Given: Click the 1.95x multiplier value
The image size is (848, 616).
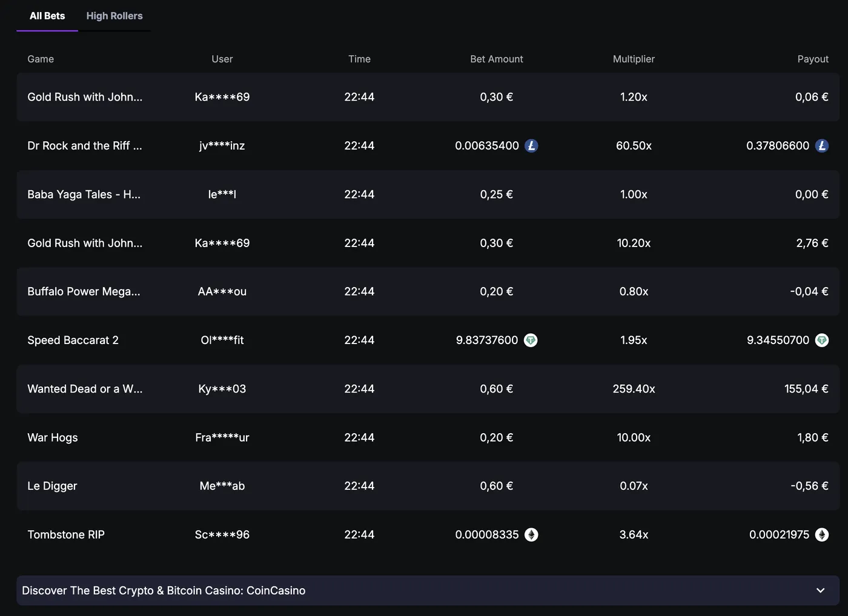Looking at the screenshot, I should click(x=634, y=340).
